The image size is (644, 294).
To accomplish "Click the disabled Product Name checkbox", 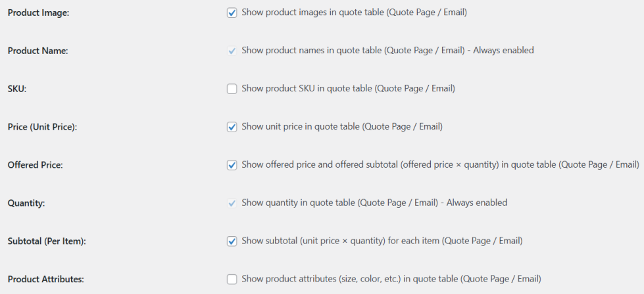I will (232, 51).
